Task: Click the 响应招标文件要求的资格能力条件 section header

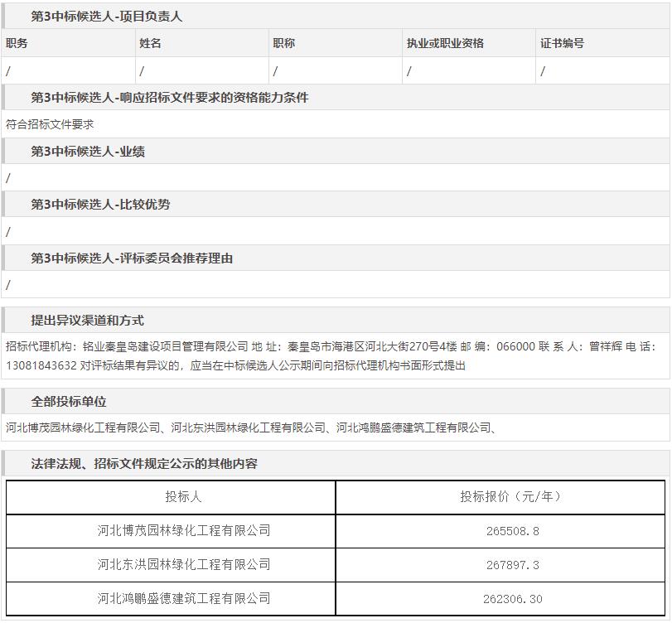Action: coord(169,98)
